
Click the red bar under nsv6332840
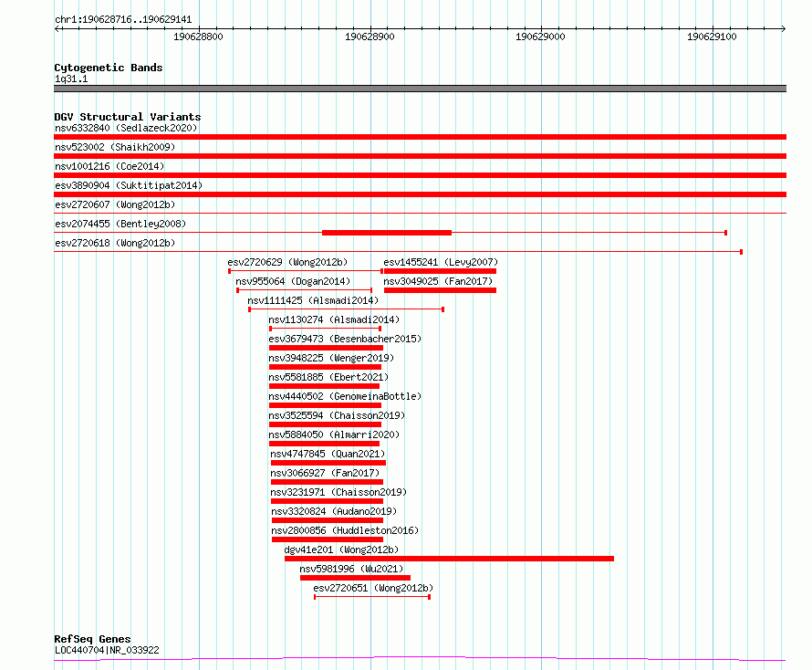(420, 137)
